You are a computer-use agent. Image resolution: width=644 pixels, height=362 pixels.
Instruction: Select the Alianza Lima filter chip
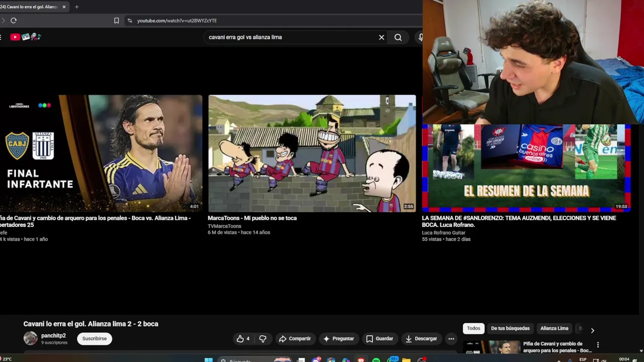coord(554,328)
